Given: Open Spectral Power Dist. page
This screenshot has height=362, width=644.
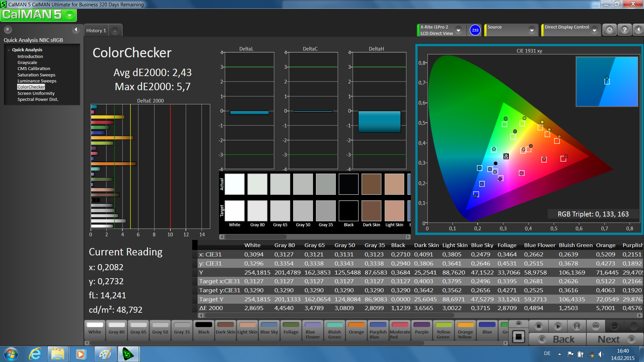Looking at the screenshot, I should pyautogui.click(x=38, y=99).
